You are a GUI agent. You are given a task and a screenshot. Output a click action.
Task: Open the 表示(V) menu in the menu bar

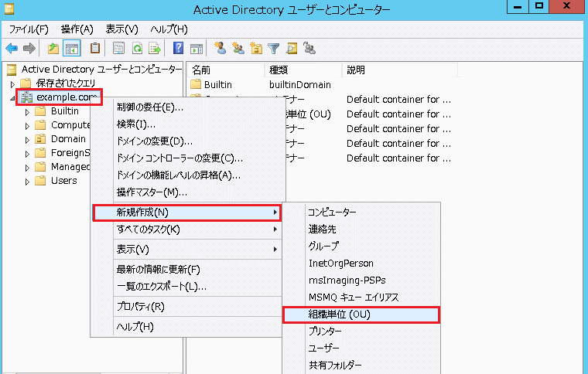(122, 29)
